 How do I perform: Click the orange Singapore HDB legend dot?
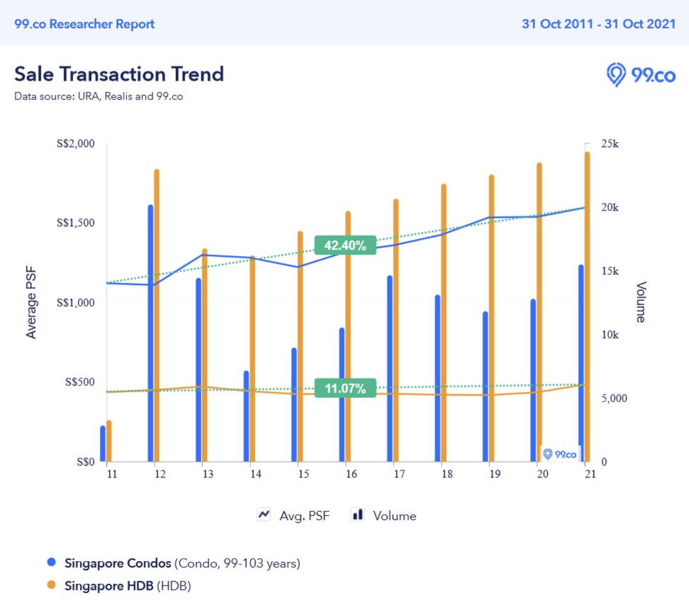pos(52,585)
